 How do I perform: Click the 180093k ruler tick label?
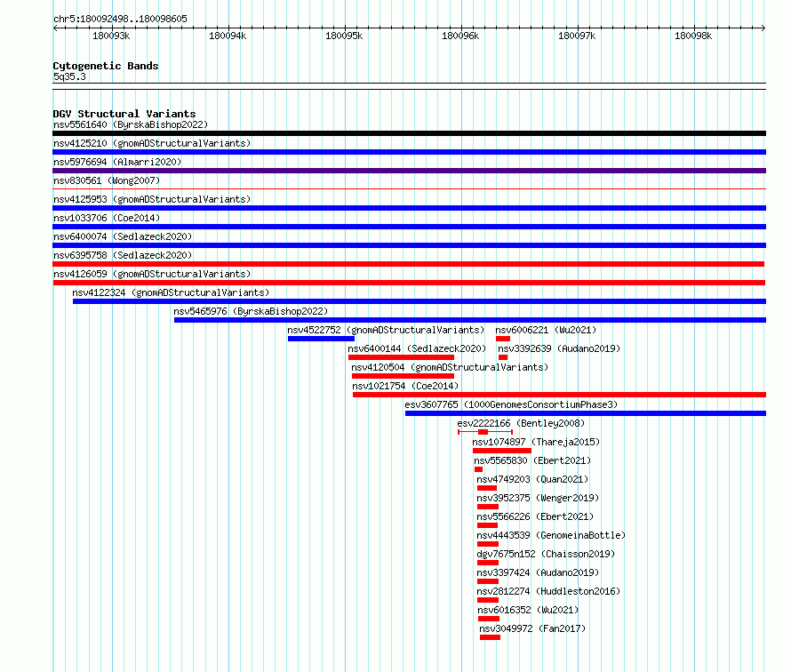click(x=111, y=36)
